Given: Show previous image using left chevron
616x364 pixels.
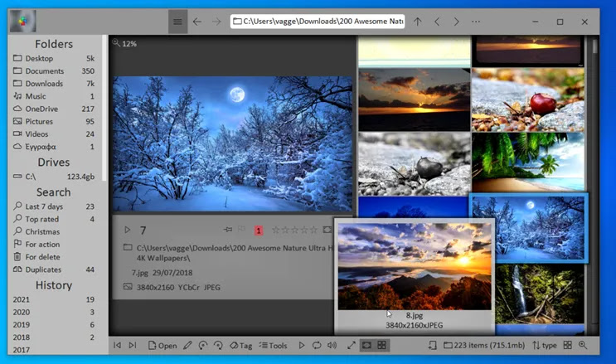Looking at the screenshot, I should pyautogui.click(x=437, y=22).
